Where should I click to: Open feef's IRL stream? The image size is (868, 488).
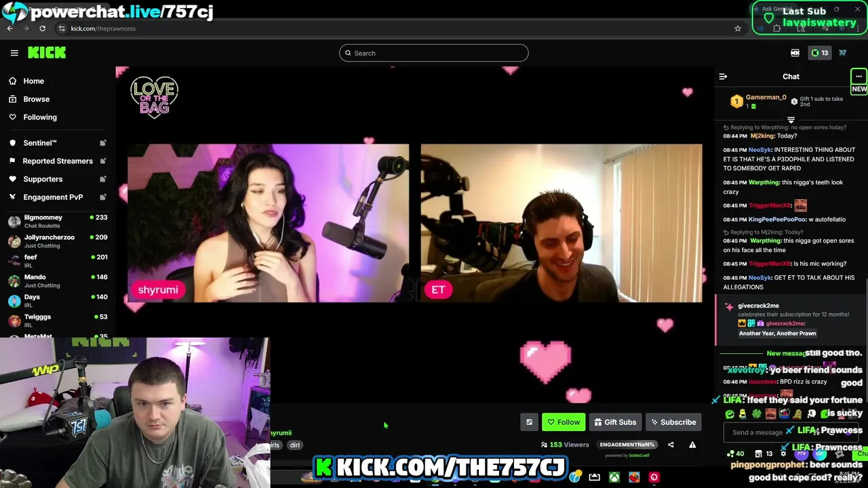(x=58, y=260)
